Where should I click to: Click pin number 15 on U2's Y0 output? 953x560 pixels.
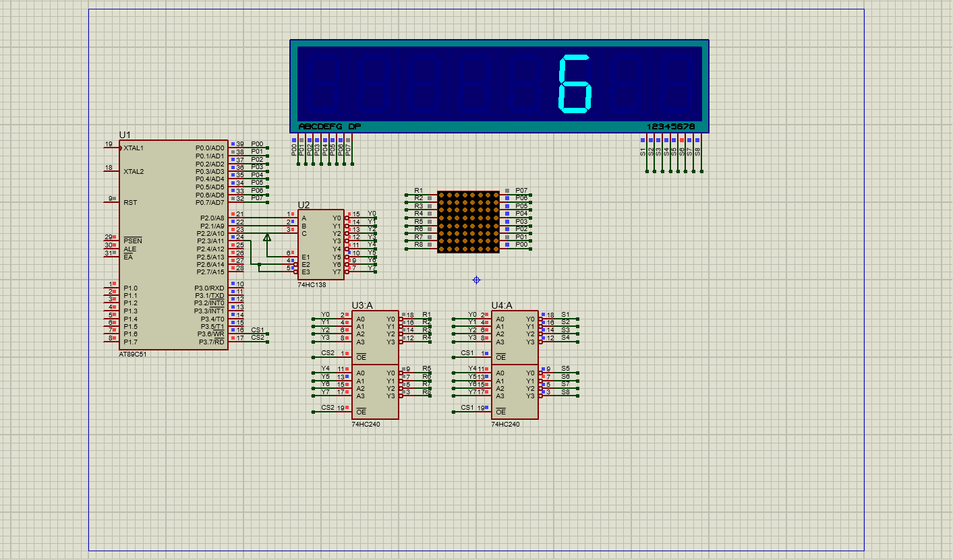[x=356, y=214]
